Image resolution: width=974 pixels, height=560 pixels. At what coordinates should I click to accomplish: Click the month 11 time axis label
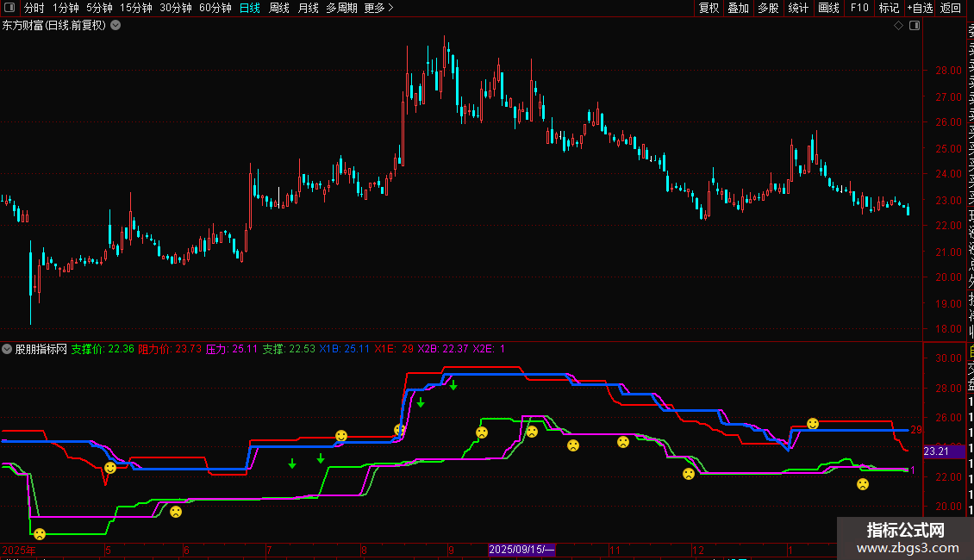pyautogui.click(x=615, y=550)
